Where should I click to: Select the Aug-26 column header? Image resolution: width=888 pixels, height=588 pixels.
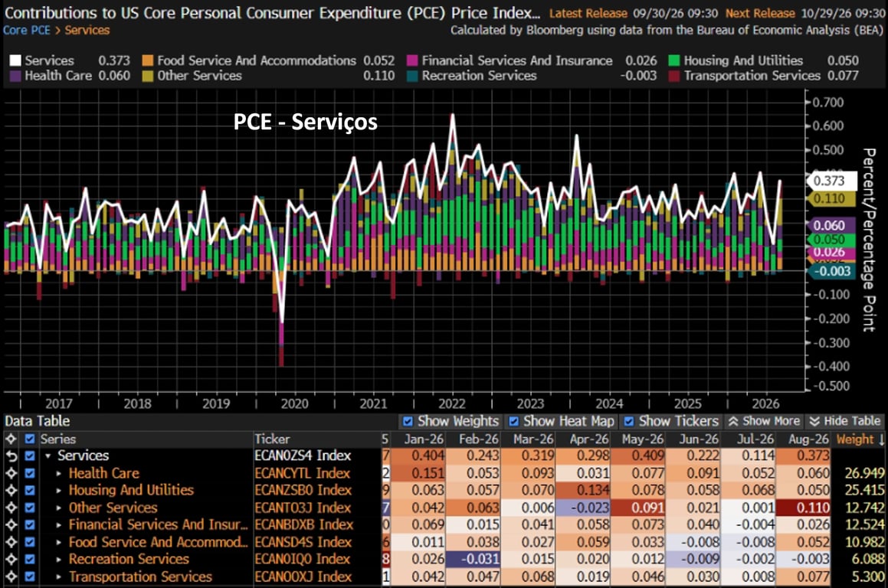pyautogui.click(x=808, y=439)
